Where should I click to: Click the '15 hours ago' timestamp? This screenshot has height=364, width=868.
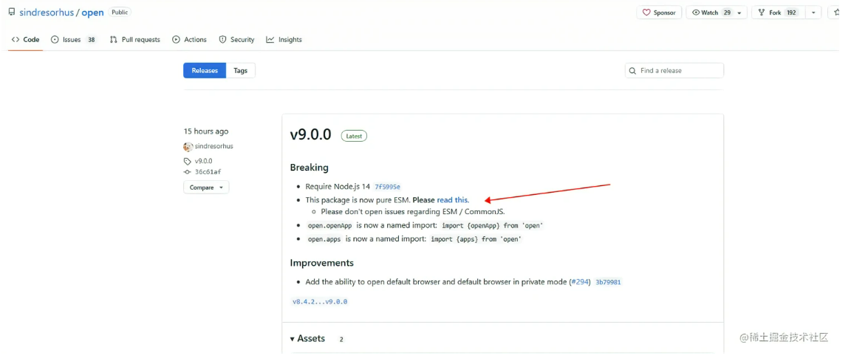(x=206, y=131)
